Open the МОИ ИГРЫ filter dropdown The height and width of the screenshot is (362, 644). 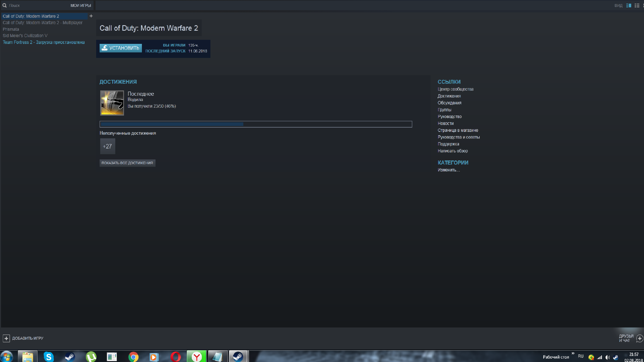tap(81, 5)
